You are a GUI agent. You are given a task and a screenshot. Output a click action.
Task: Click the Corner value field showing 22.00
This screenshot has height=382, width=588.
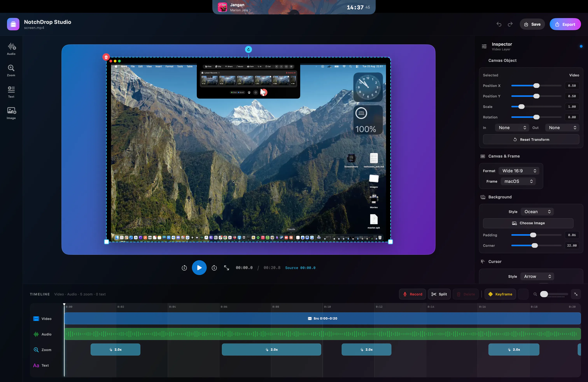tap(572, 245)
